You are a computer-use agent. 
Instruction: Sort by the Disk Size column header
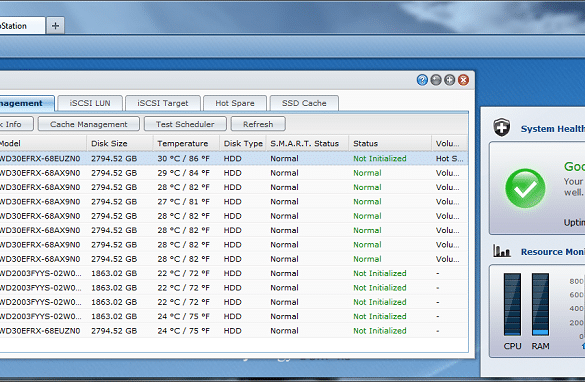tap(120, 144)
